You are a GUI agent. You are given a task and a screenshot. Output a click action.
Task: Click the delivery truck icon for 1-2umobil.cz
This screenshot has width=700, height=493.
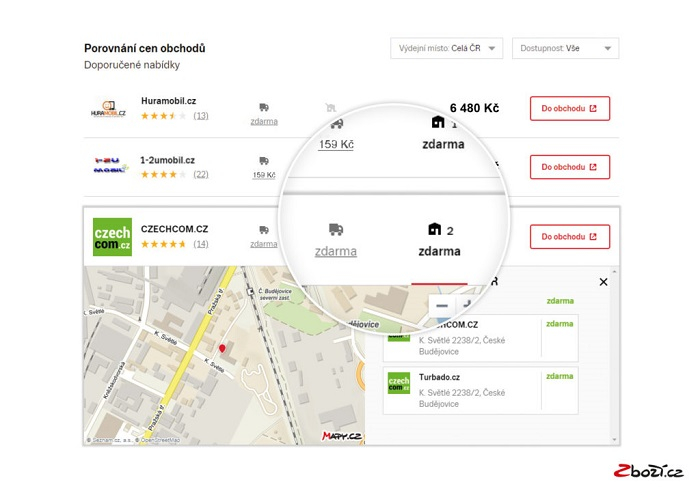click(x=264, y=161)
